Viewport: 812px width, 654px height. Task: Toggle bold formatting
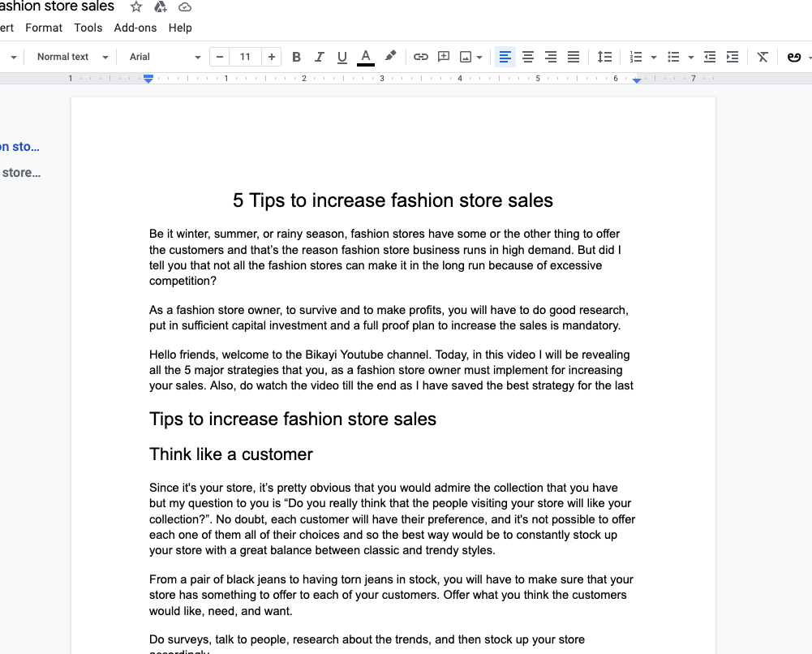(296, 57)
